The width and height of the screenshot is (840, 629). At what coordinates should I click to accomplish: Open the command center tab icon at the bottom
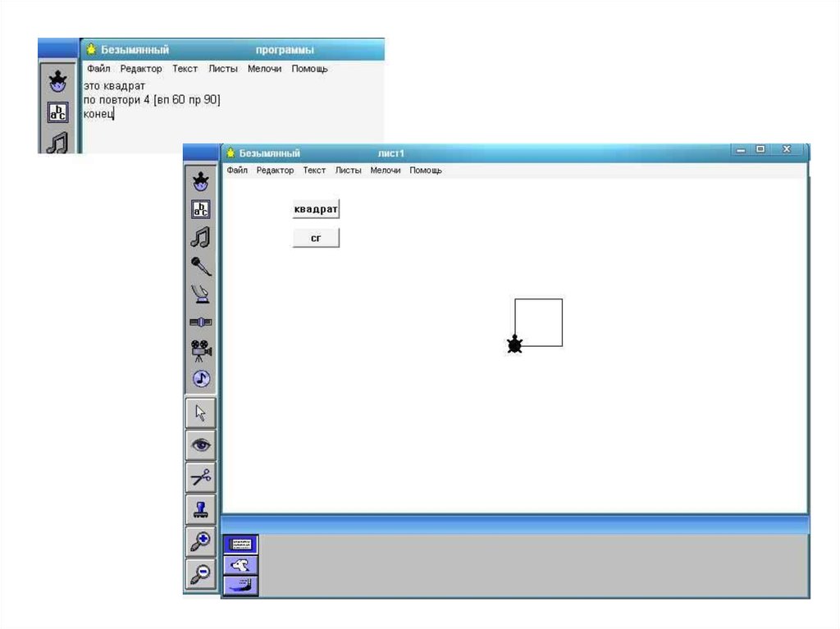pos(240,545)
